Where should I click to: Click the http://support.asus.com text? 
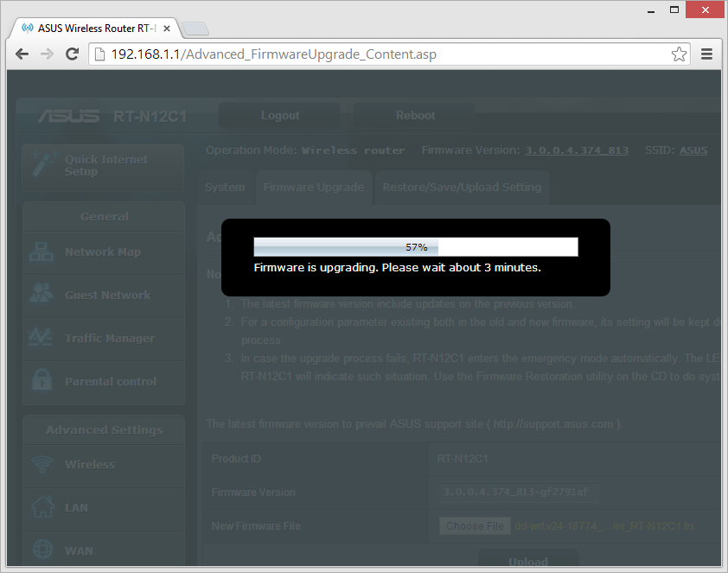pos(553,424)
